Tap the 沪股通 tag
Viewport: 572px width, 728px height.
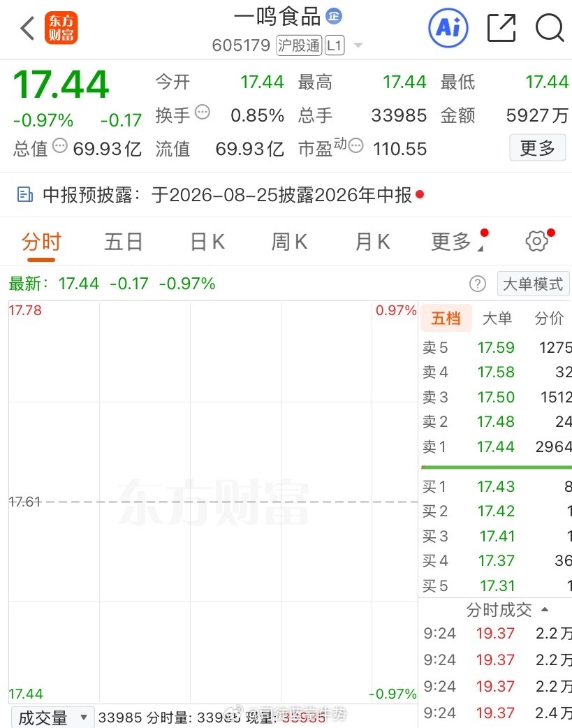pyautogui.click(x=299, y=45)
